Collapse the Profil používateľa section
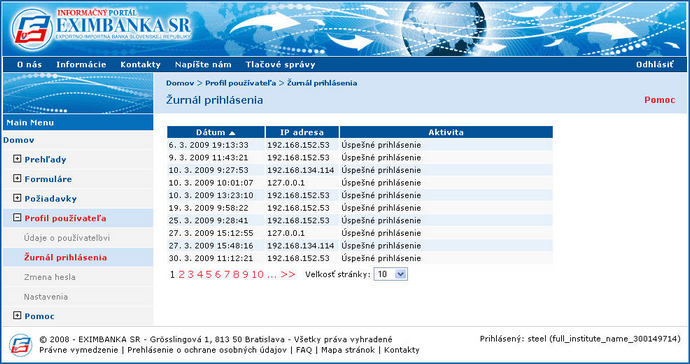Screen dimensions: 690x364 [17, 217]
